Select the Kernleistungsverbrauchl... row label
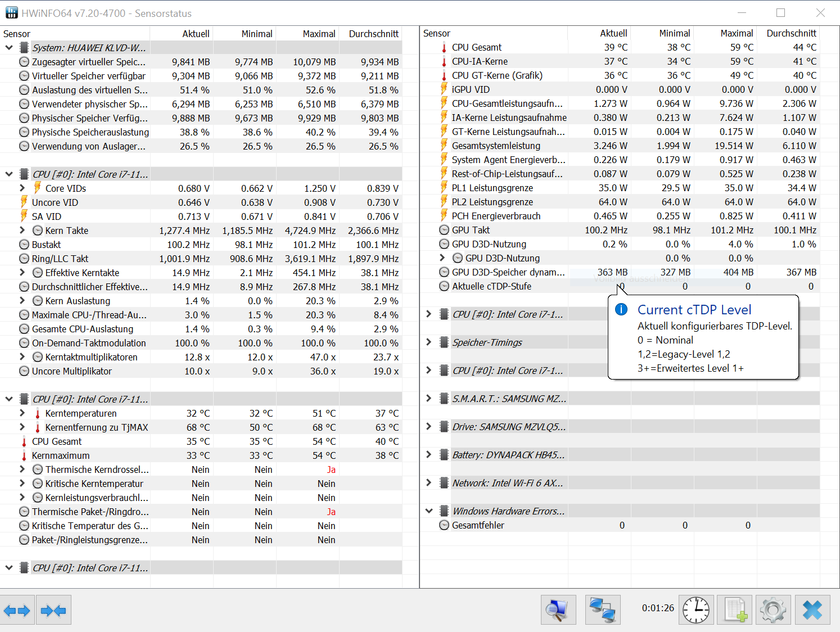840x632 pixels. pyautogui.click(x=97, y=498)
